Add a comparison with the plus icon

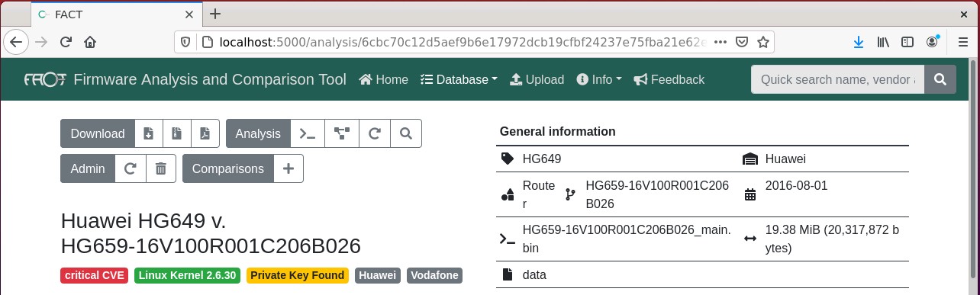coord(289,168)
